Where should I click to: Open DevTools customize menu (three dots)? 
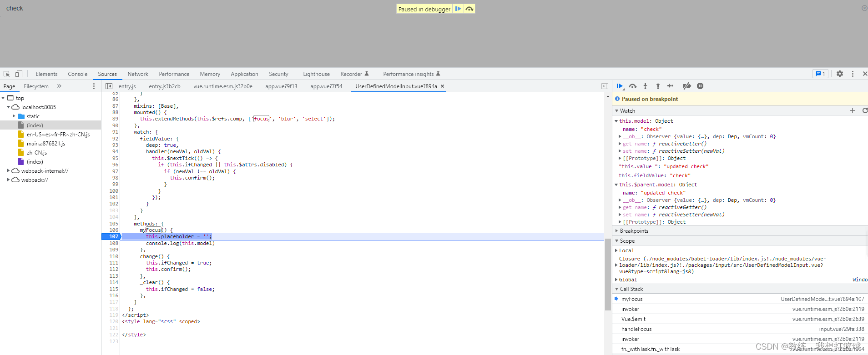853,74
